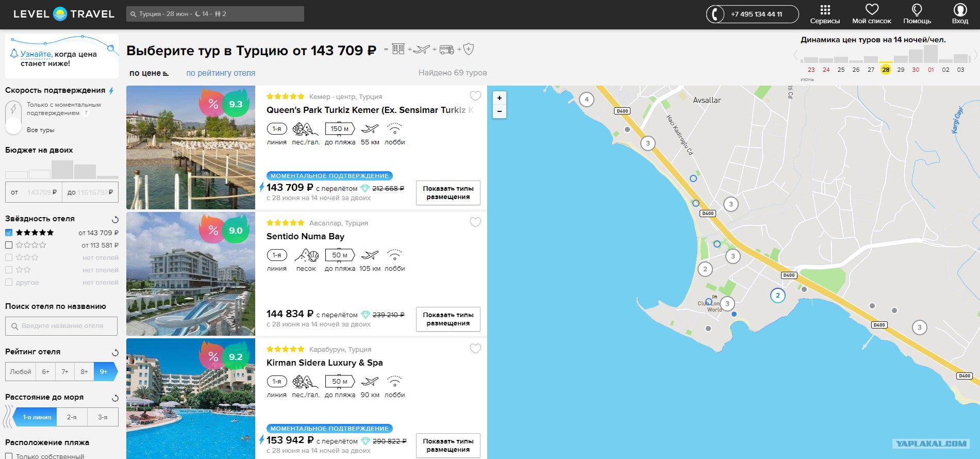
Task: Click the phone handset icon
Action: 716,14
